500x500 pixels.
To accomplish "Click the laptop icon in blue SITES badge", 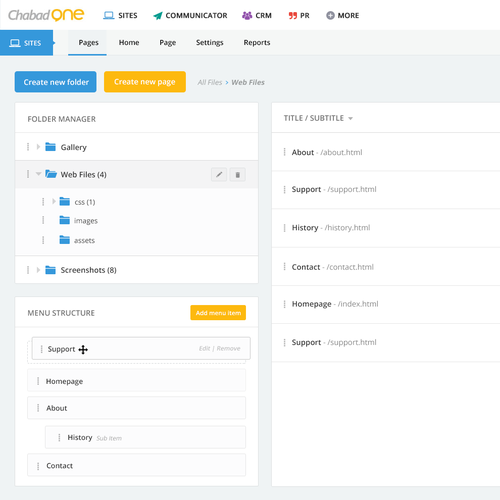I will click(15, 43).
